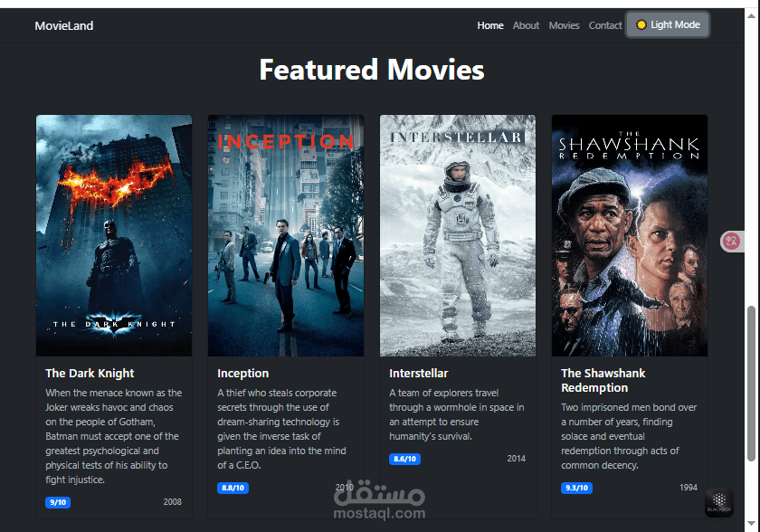Image resolution: width=760 pixels, height=532 pixels.
Task: Click the Inception card title
Action: click(x=242, y=373)
